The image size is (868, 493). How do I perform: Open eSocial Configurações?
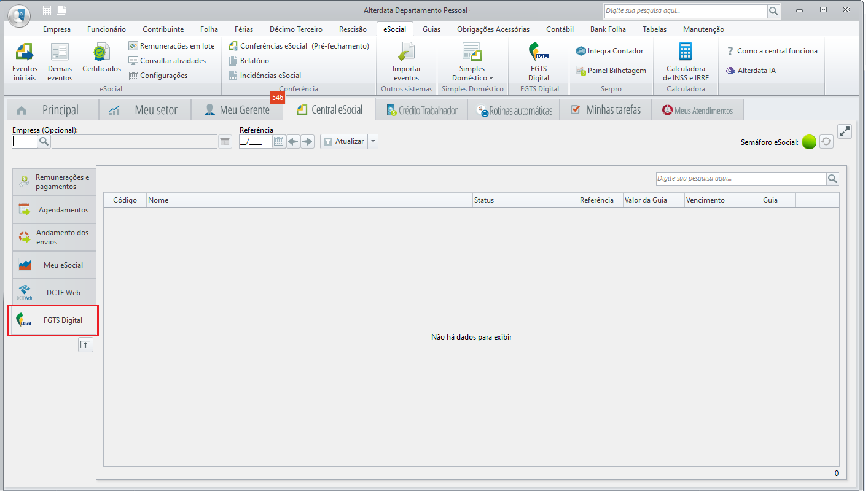coord(158,76)
